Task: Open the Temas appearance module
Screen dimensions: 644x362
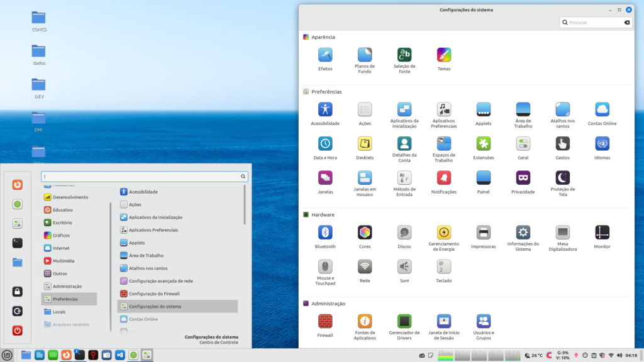Action: coord(444,55)
